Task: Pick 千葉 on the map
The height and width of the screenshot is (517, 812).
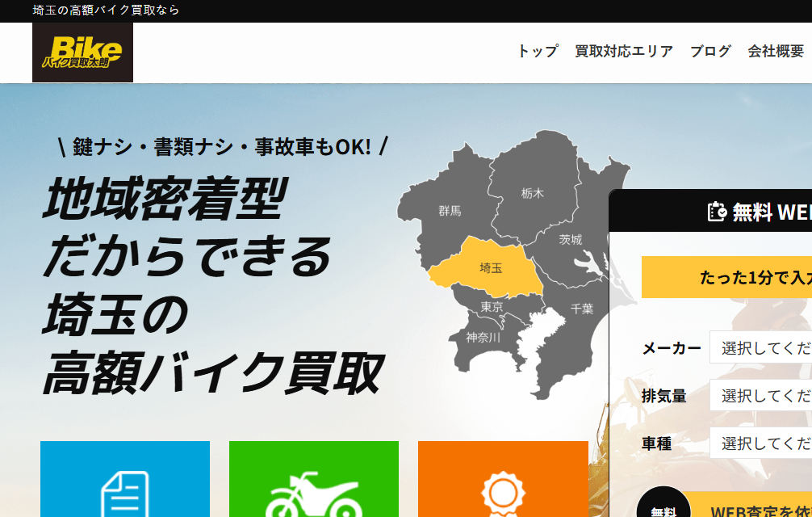Action: pyautogui.click(x=581, y=309)
